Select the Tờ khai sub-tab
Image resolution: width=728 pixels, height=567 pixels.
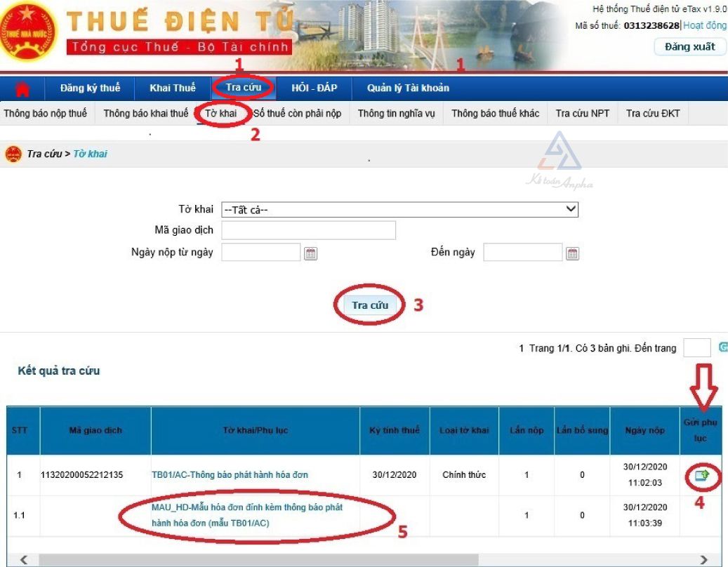click(x=221, y=114)
